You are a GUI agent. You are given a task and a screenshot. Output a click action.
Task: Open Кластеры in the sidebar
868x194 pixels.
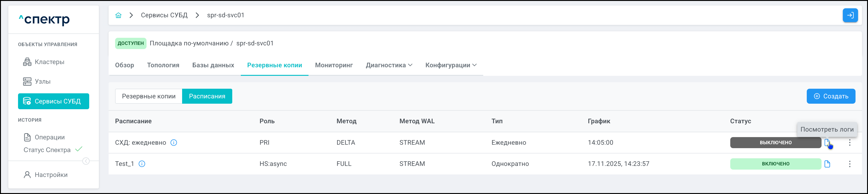click(x=49, y=62)
